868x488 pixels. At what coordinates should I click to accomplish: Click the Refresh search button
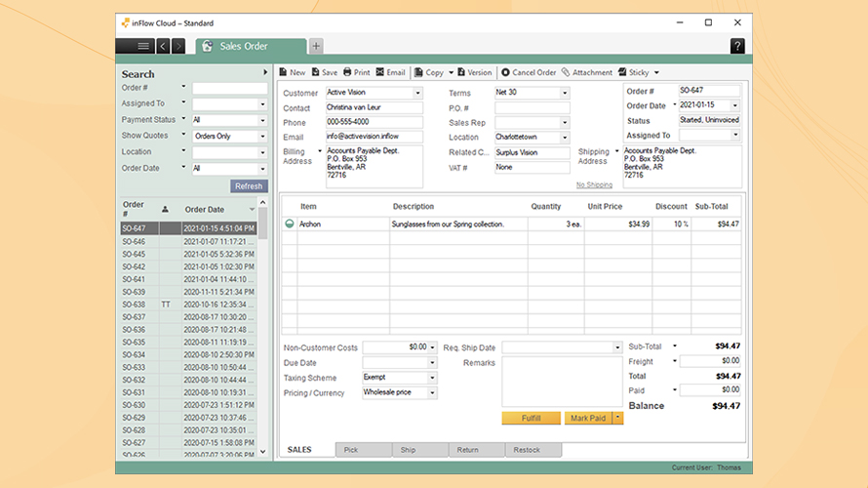[x=249, y=185]
